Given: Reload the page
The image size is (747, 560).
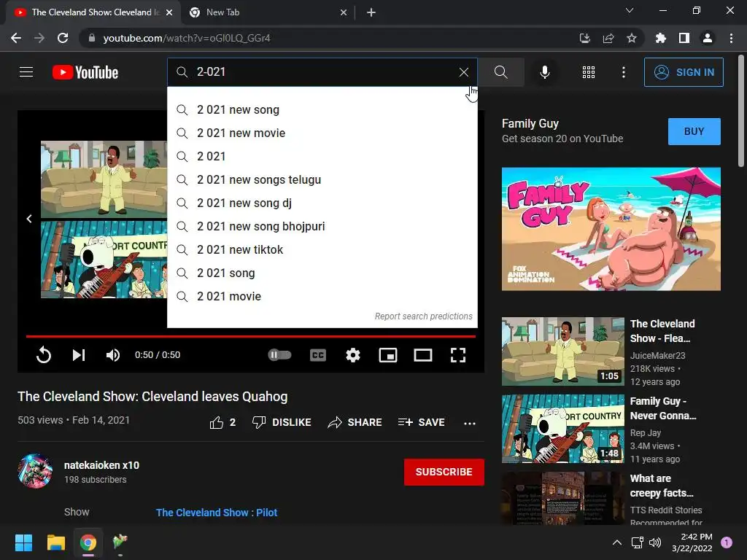Looking at the screenshot, I should point(63,38).
